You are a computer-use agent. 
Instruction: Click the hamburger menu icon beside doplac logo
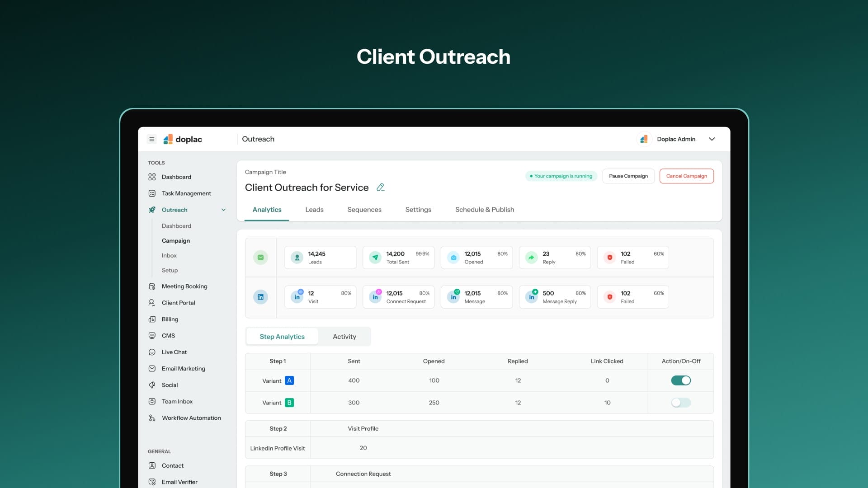152,139
